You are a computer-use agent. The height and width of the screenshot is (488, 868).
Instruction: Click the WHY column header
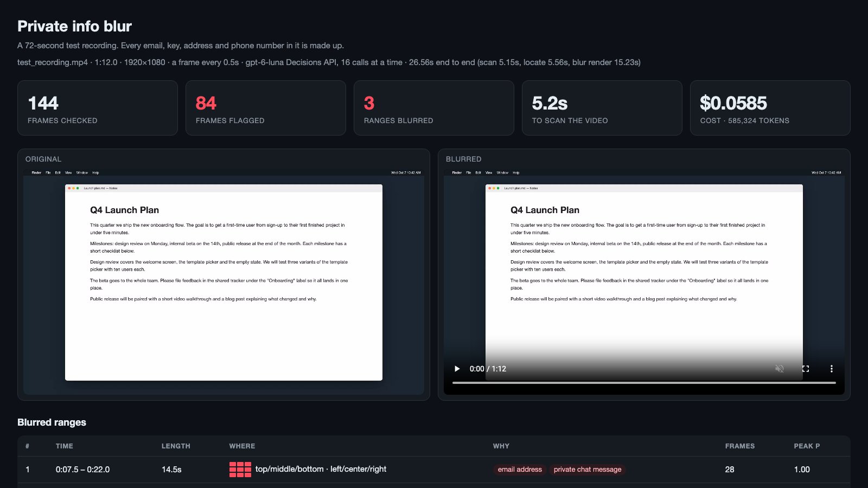coord(501,446)
